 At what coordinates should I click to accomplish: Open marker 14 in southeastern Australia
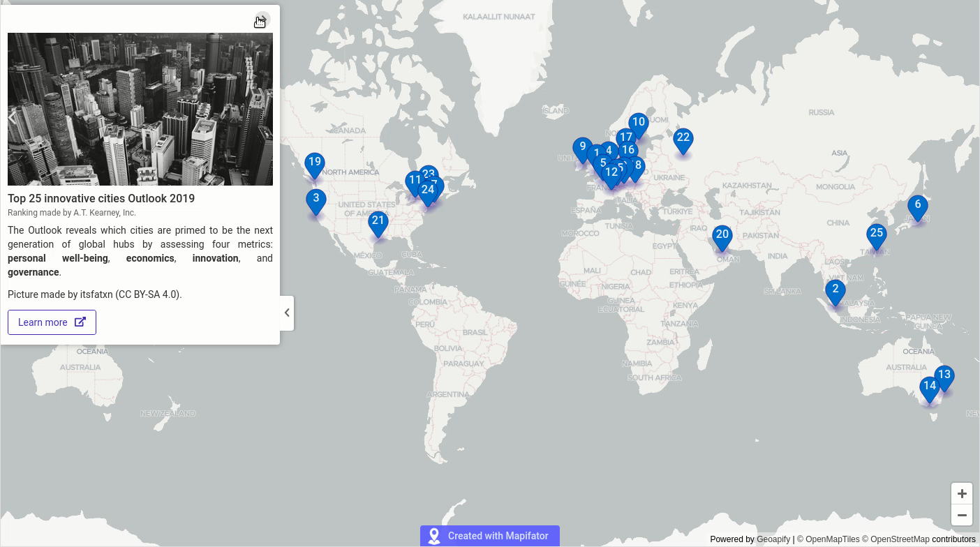coord(929,385)
